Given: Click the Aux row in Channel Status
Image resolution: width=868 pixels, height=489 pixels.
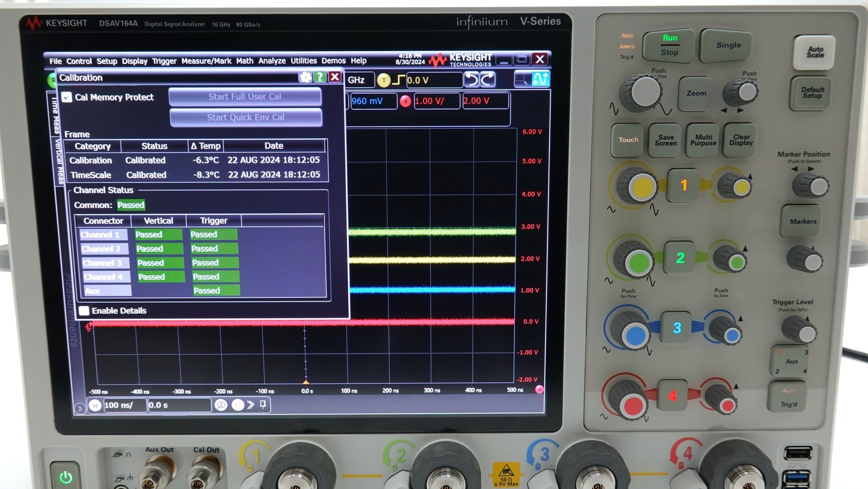Looking at the screenshot, I should point(162,291).
